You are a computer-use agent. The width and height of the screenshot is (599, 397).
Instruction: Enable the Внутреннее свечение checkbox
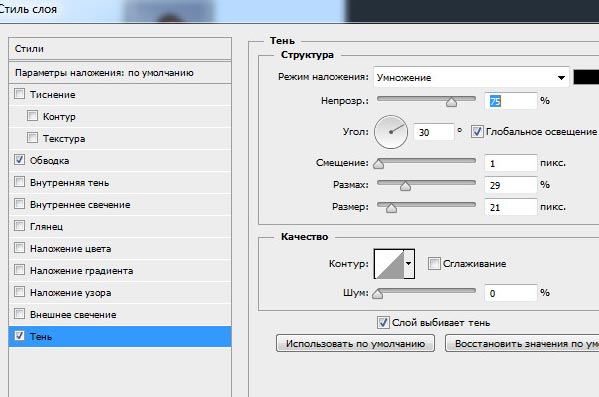pyautogui.click(x=19, y=204)
